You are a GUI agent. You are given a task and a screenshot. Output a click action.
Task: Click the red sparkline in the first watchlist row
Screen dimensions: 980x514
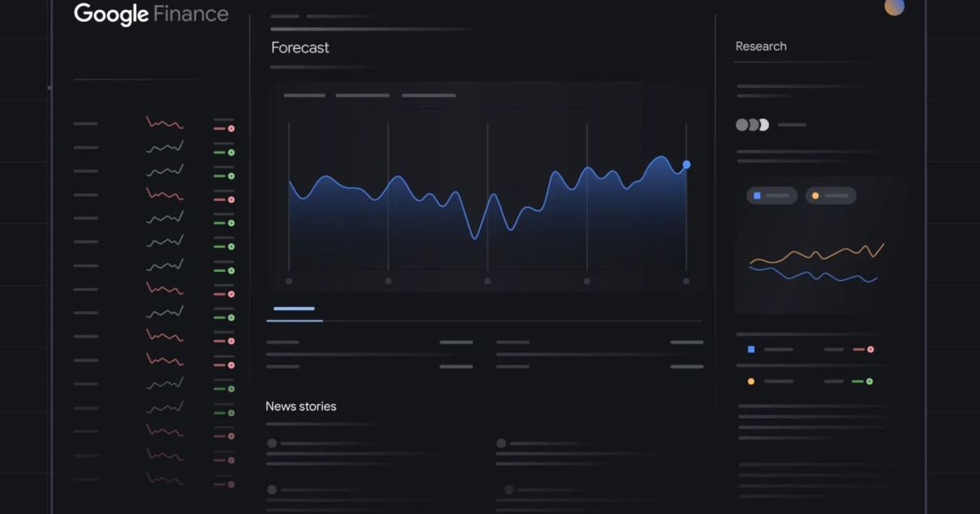[164, 124]
